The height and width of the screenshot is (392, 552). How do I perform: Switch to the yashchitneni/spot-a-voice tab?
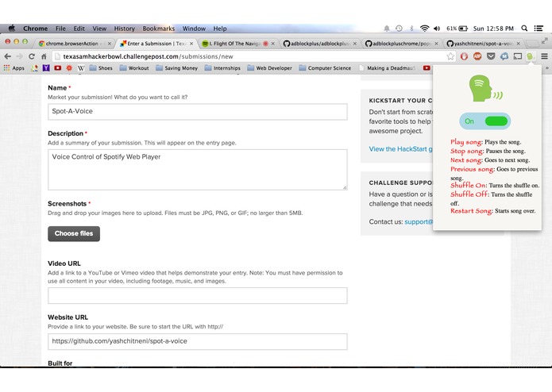483,43
